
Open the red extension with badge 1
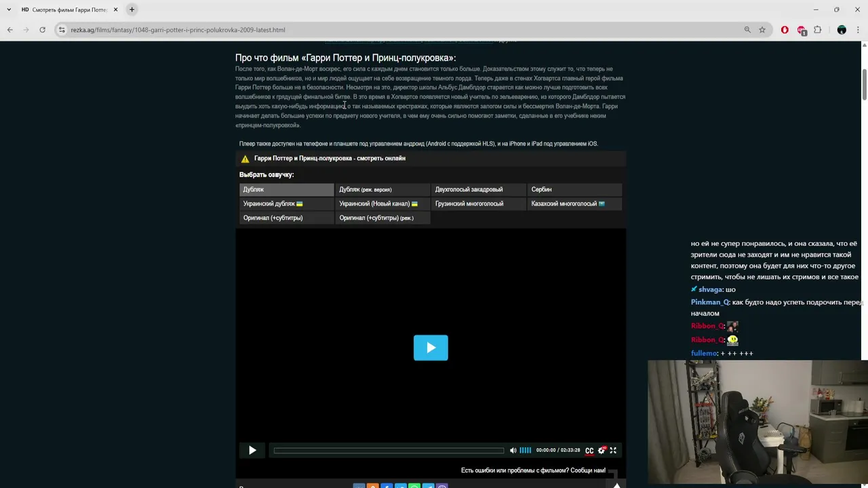[802, 30]
